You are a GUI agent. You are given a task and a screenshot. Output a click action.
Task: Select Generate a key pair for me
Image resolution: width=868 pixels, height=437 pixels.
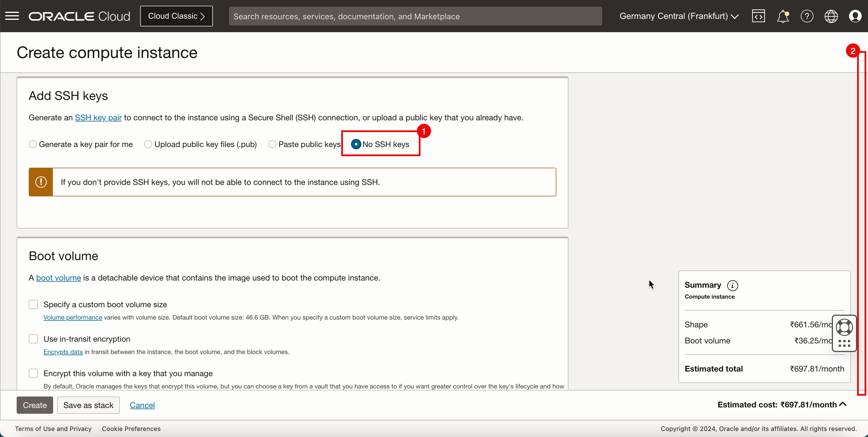coord(33,144)
